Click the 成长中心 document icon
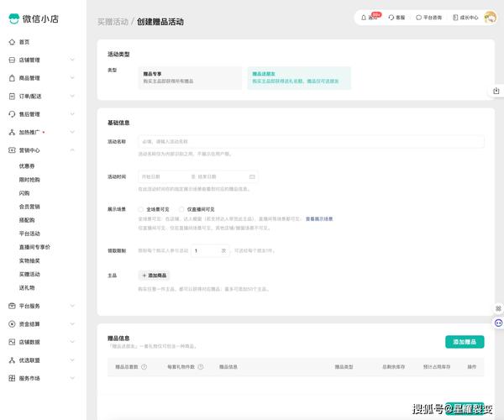The width and height of the screenshot is (504, 420). click(455, 18)
